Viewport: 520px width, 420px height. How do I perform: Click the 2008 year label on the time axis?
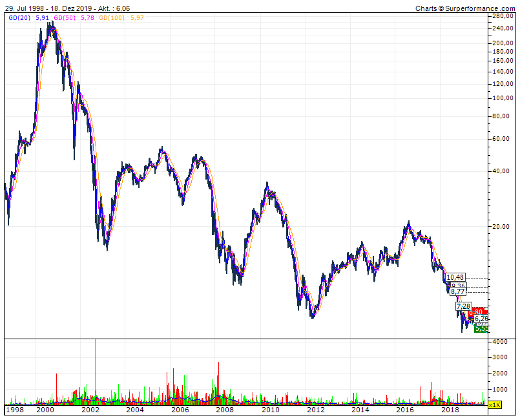pos(225,410)
